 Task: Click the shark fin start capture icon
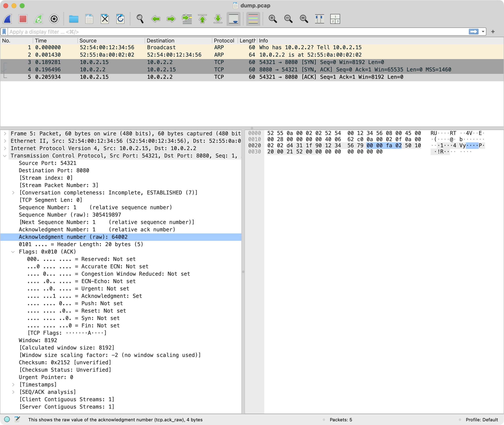click(x=8, y=19)
